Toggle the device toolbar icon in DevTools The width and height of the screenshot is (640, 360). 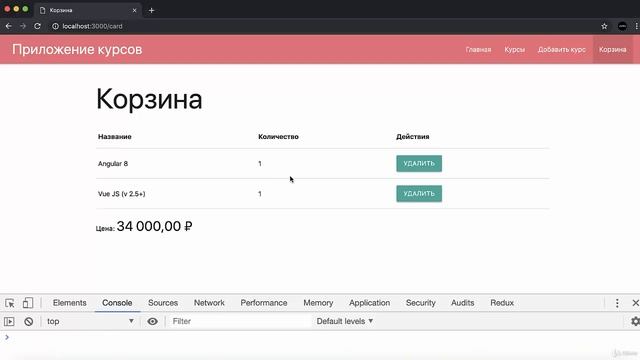(28, 303)
